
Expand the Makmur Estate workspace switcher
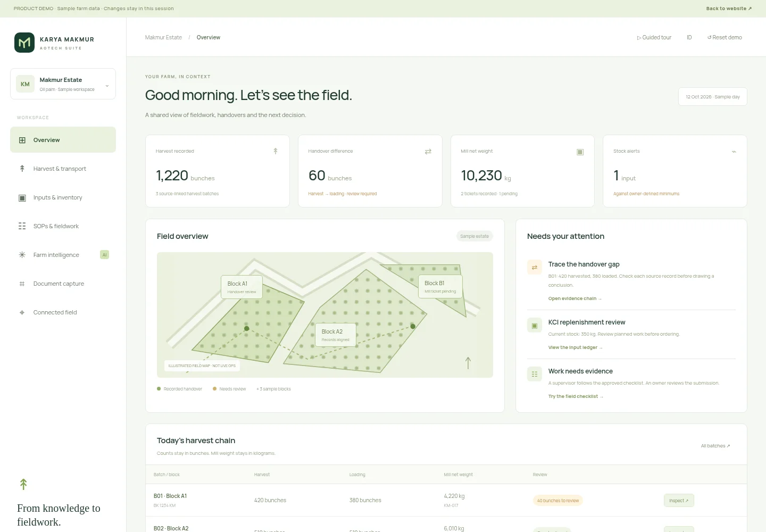coord(63,84)
